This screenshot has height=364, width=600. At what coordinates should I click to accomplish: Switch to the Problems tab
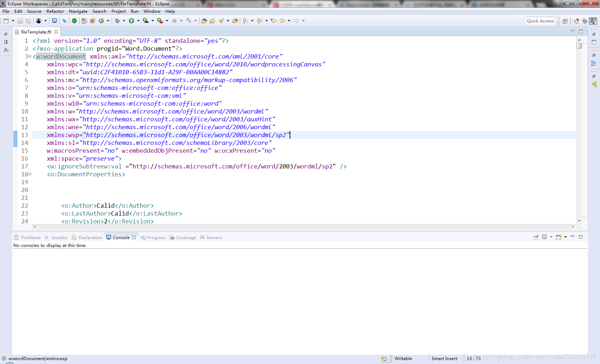(27, 237)
